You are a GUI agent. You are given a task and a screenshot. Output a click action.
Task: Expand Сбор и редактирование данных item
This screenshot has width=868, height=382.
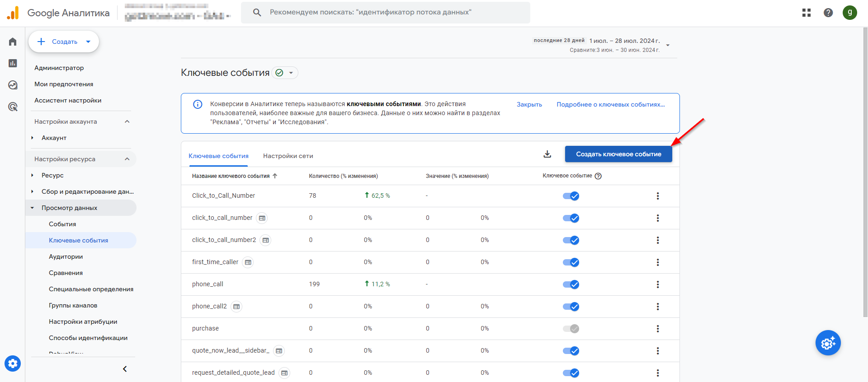[x=32, y=191]
